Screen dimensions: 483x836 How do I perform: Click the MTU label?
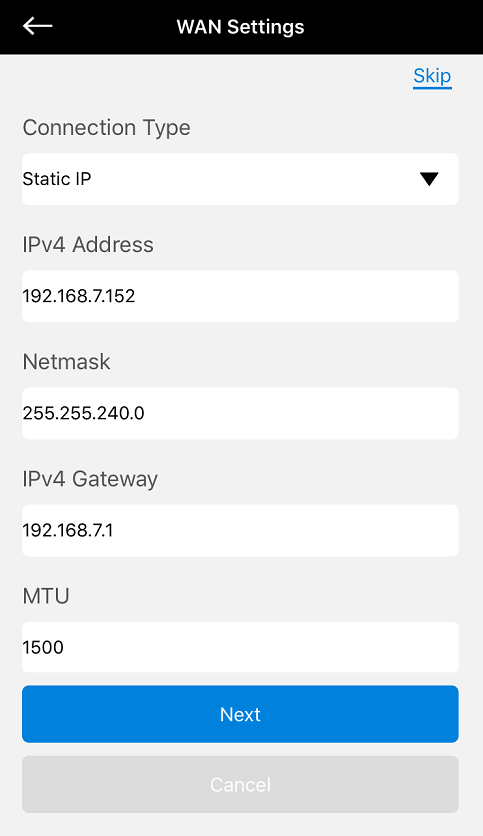(x=46, y=596)
